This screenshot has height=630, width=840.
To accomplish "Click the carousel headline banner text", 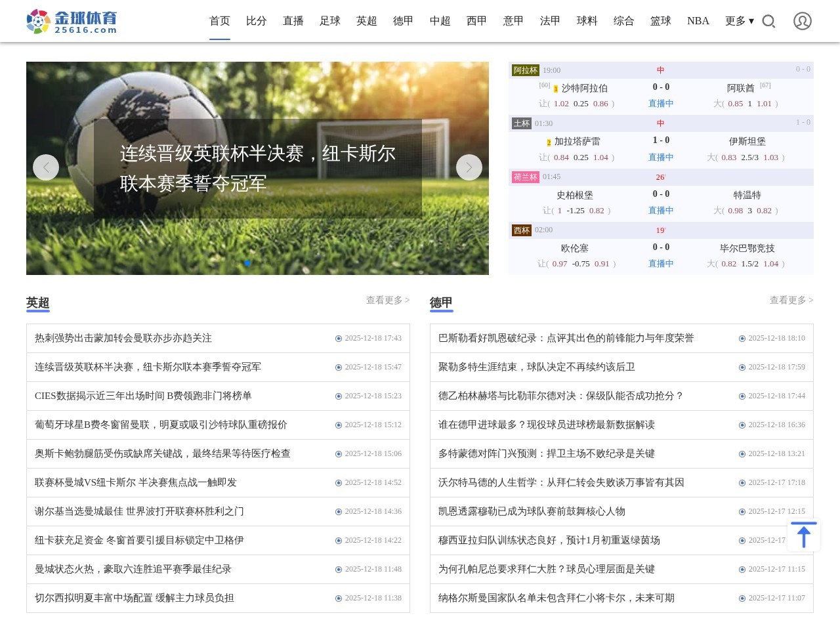I will point(257,169).
